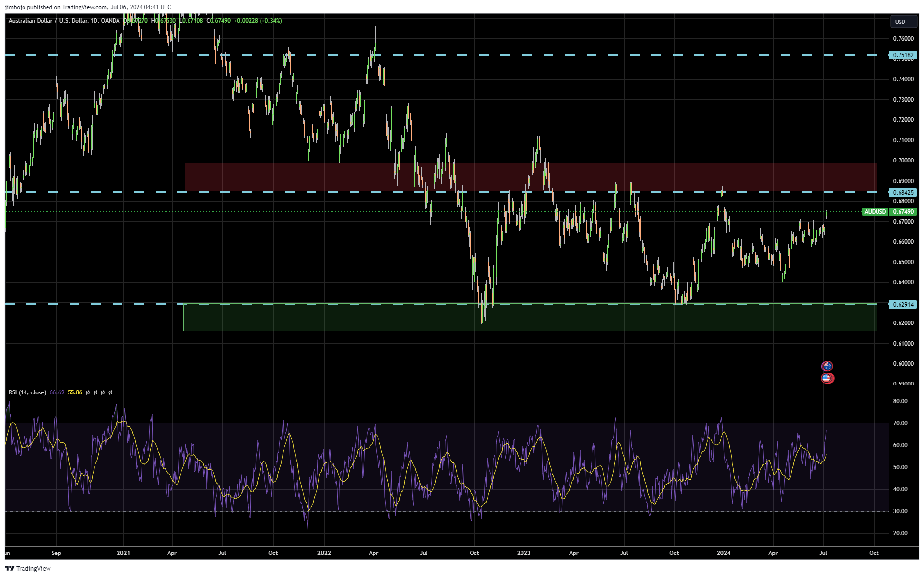Click the AUDUSD symbol price label
Screen dimensions: 924x577
click(x=875, y=212)
